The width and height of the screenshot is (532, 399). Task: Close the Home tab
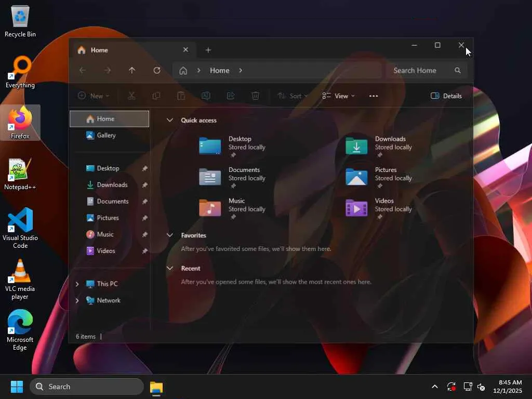[x=185, y=50]
